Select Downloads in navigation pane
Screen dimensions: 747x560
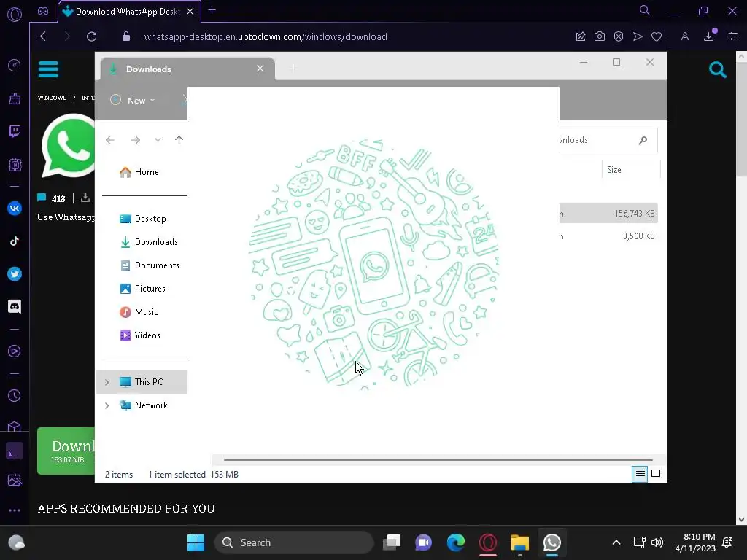pos(149,242)
